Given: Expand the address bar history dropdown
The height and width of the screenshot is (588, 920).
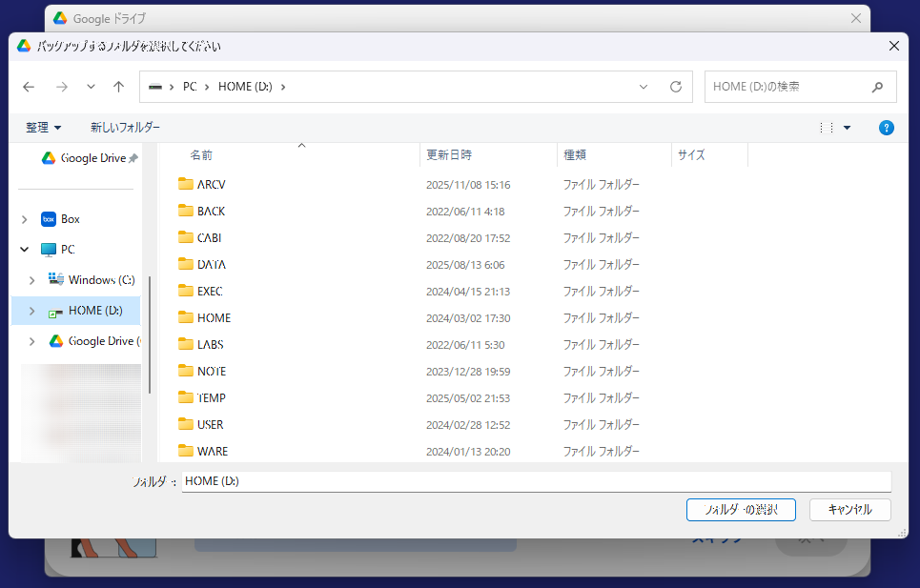Looking at the screenshot, I should 644,87.
